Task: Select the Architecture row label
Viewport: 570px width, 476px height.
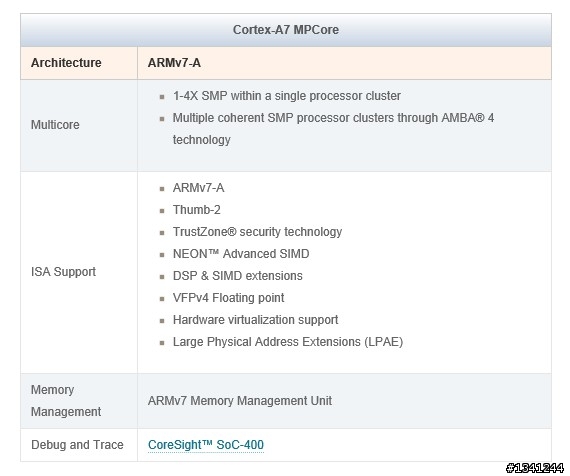Action: coord(66,63)
